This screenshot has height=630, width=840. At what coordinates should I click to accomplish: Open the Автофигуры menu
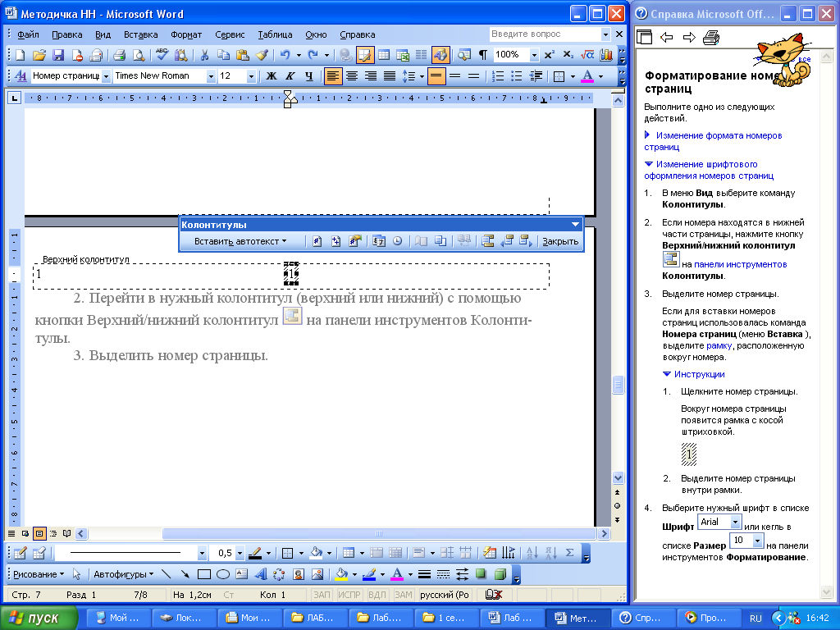pos(123,574)
